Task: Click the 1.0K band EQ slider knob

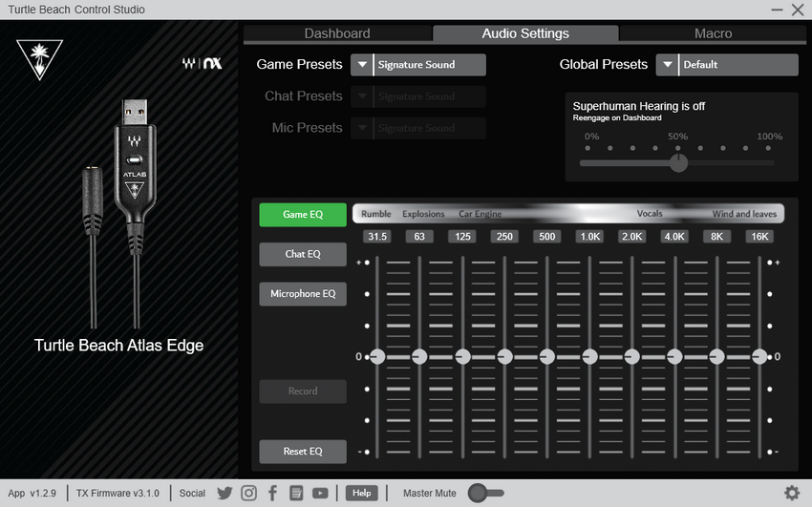Action: coord(589,356)
